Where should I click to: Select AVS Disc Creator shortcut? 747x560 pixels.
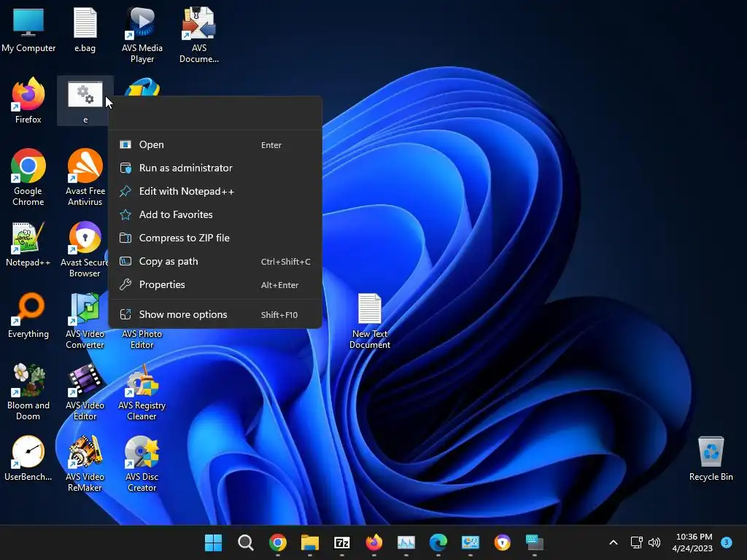click(142, 463)
